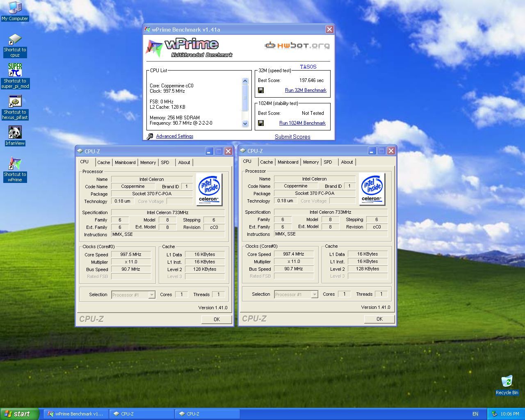The height and width of the screenshot is (420, 525).
Task: Click Intel Inside Celeron logo in right CPU-Z
Action: point(372,189)
